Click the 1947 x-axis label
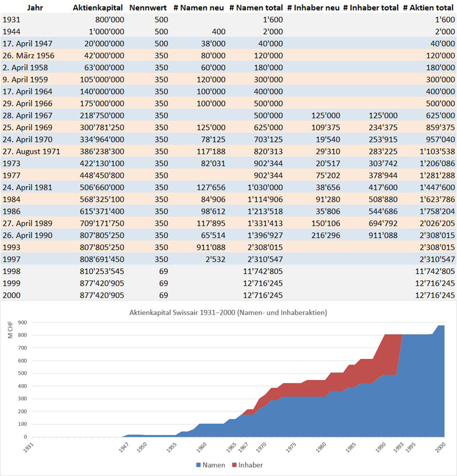Viewport: 457px width, 476px height. click(x=124, y=447)
